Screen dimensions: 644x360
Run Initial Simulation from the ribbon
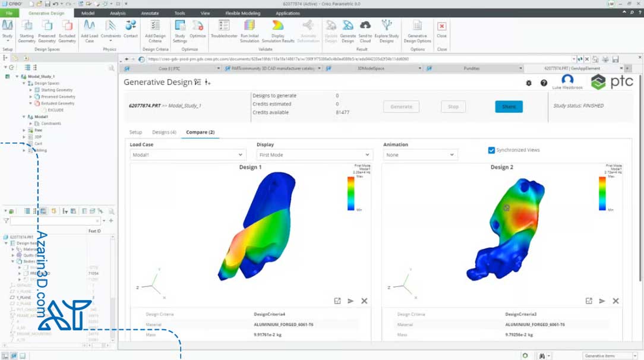(250, 31)
